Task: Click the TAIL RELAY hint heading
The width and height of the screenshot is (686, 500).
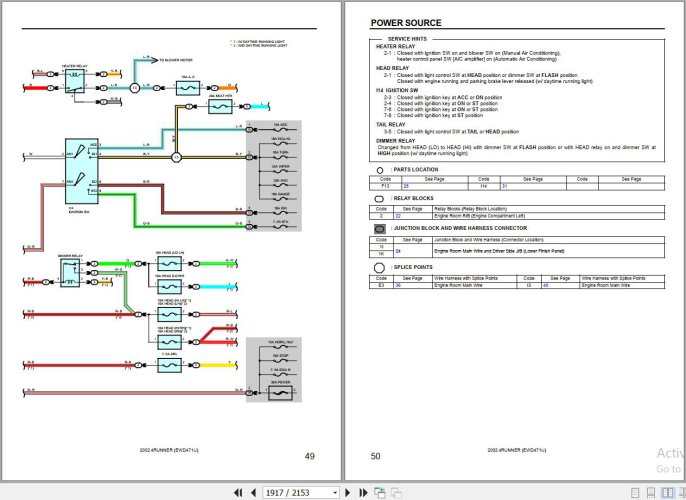Action: [391, 125]
